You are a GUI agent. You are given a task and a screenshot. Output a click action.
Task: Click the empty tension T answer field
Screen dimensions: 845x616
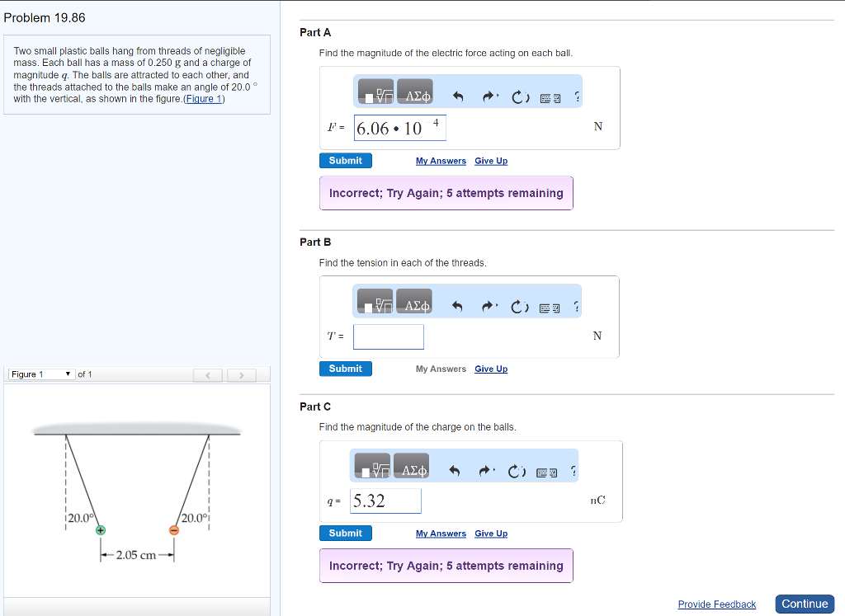[x=389, y=336]
